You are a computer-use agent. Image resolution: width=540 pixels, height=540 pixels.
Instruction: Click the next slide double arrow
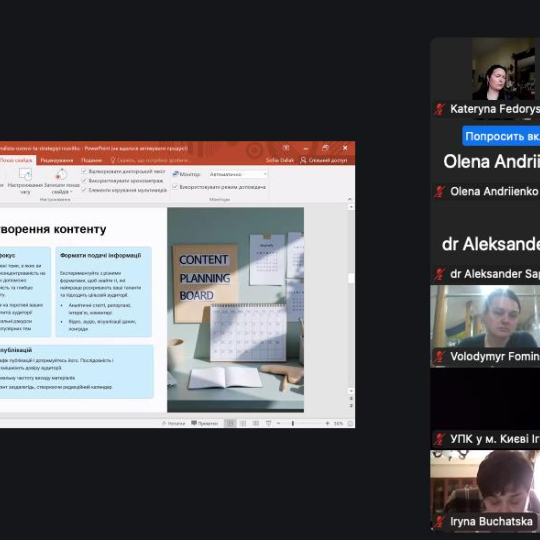click(x=351, y=406)
